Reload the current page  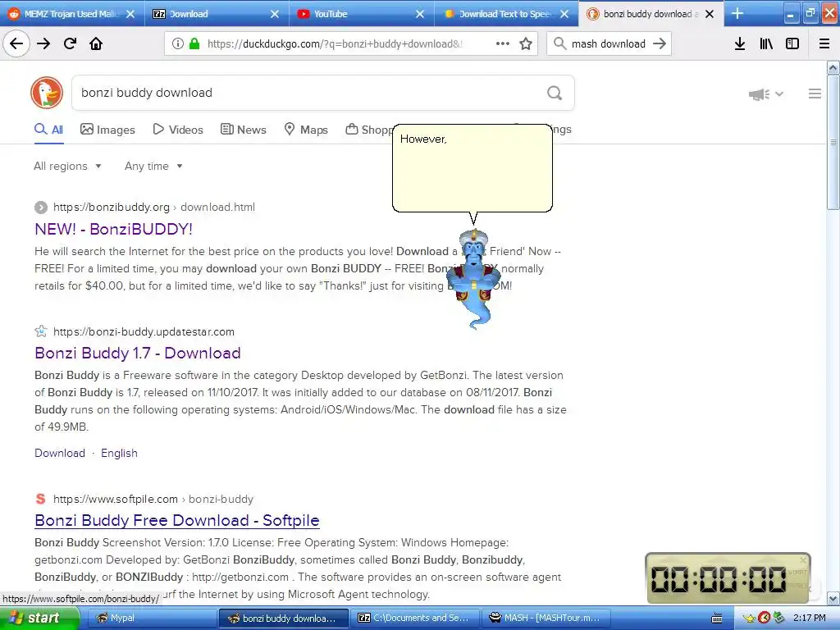[70, 43]
